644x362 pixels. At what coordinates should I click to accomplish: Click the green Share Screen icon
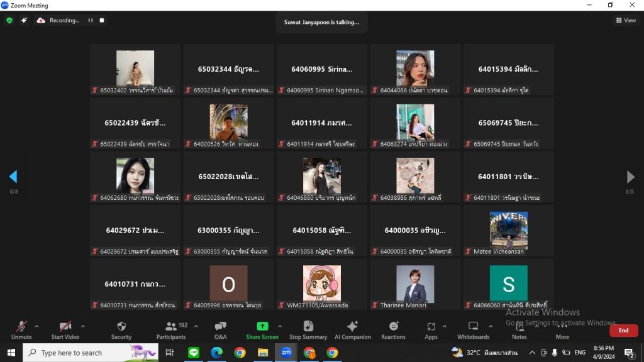pos(262,326)
